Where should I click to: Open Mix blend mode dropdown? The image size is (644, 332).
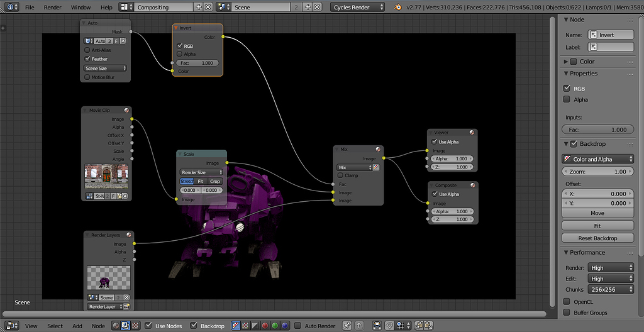[354, 167]
